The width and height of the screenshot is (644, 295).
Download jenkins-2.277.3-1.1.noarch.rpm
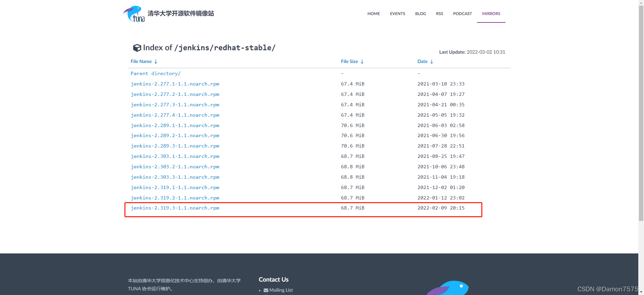pos(175,105)
